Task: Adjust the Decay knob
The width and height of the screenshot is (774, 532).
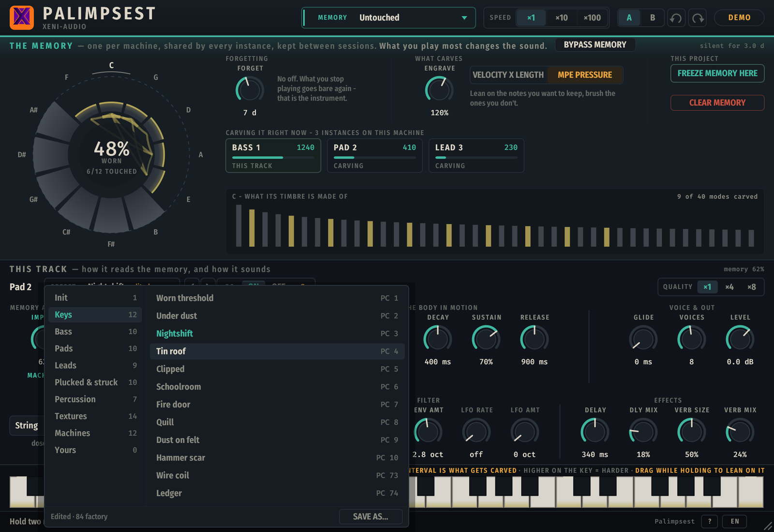Action: coord(438,339)
